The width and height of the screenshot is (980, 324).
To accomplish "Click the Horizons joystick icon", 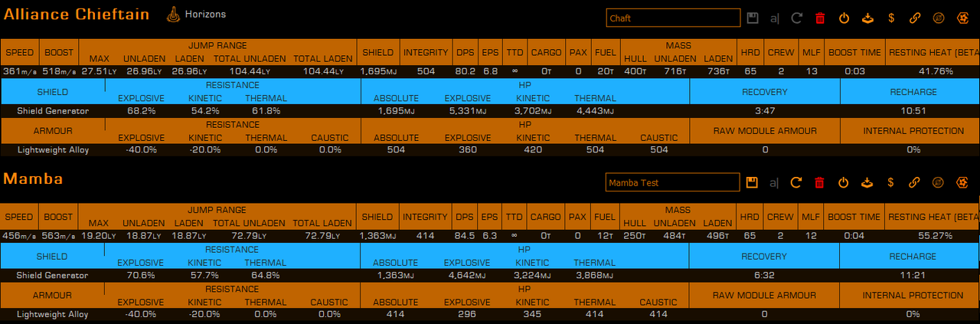I will (174, 15).
